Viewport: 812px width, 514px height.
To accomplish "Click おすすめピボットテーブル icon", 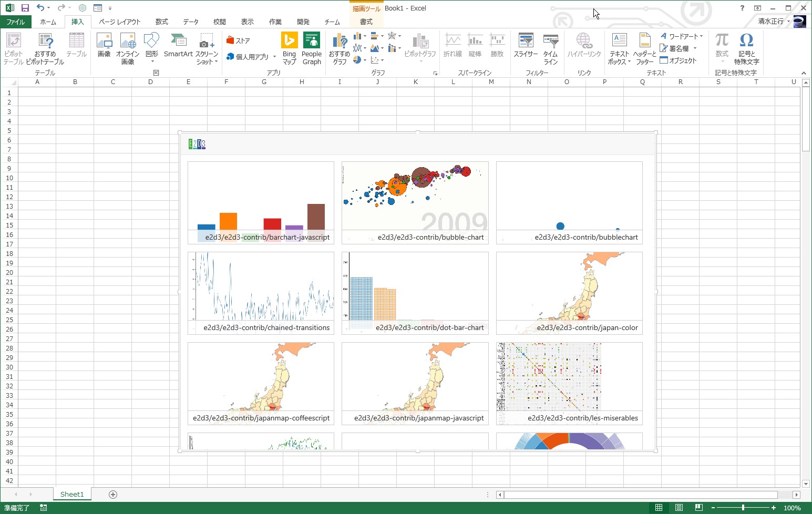I will click(x=45, y=48).
